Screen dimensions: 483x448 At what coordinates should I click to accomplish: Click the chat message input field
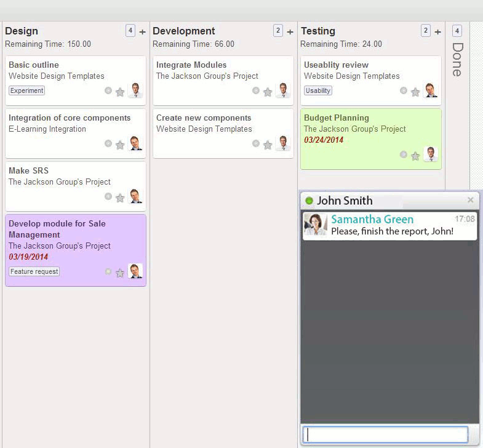[x=386, y=434]
